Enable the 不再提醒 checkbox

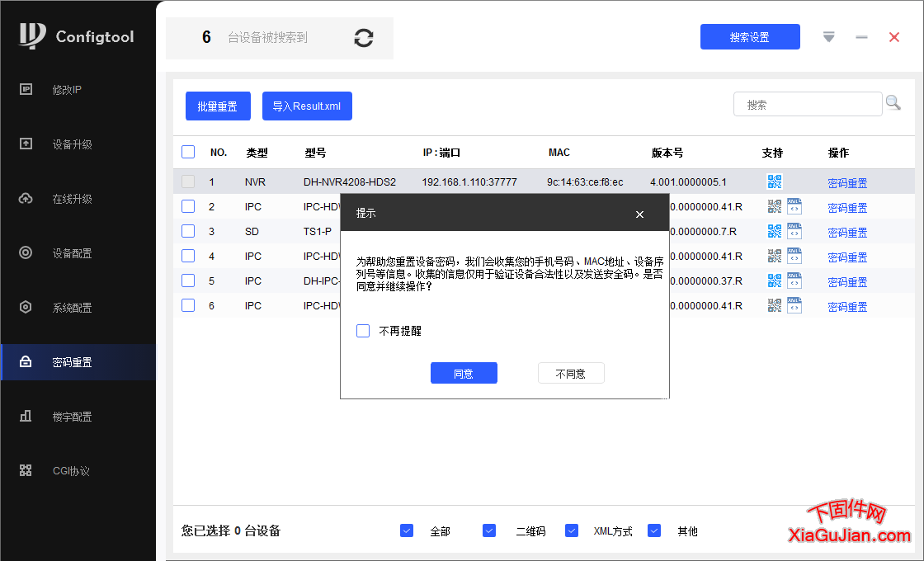[x=363, y=331]
